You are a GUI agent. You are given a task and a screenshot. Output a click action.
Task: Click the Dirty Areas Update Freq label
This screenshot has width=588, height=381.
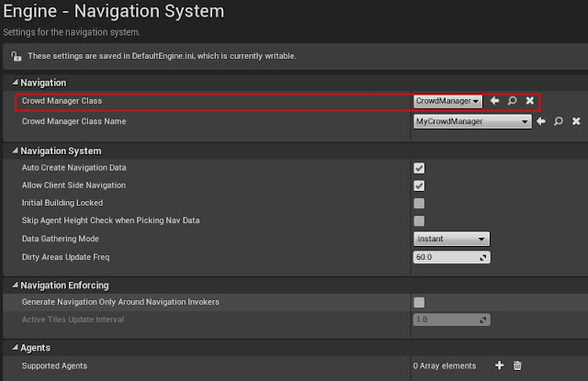[x=65, y=257]
